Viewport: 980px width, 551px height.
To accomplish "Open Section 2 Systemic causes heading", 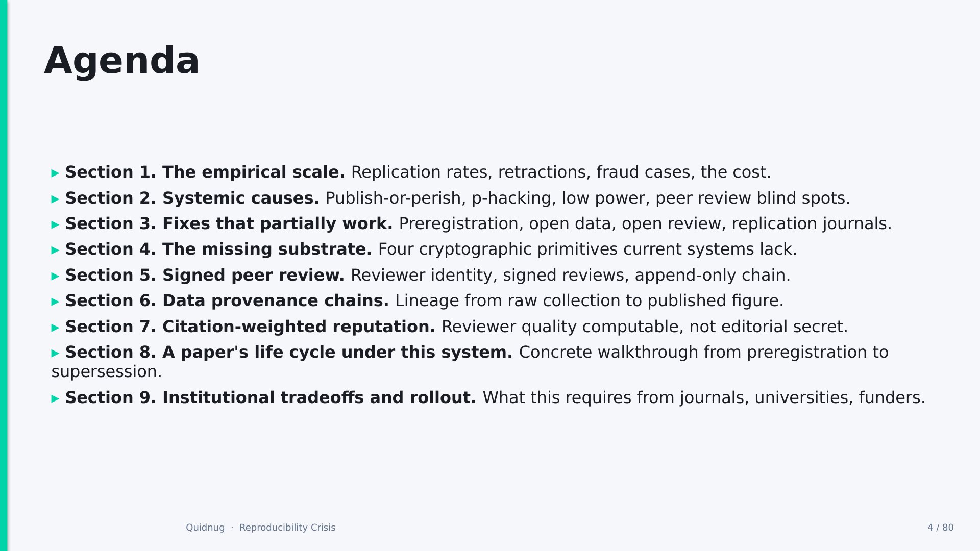I will click(x=192, y=198).
